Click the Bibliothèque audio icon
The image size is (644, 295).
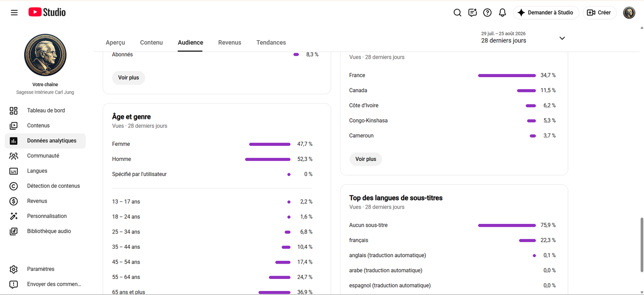pos(14,231)
